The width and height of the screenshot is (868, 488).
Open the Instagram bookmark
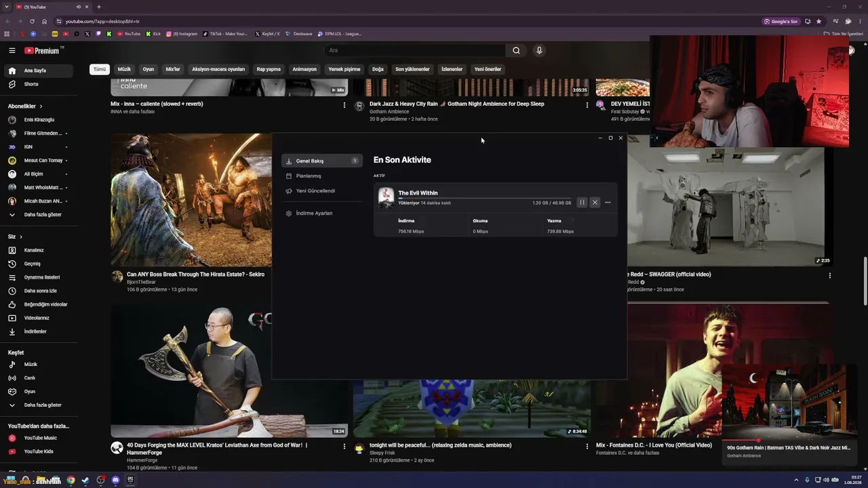coord(182,33)
